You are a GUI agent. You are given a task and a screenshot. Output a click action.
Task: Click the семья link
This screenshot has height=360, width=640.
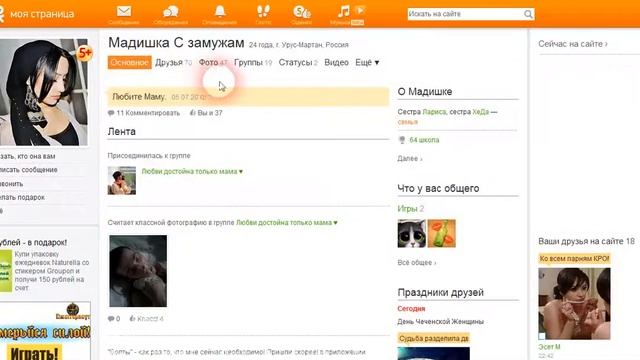click(408, 122)
